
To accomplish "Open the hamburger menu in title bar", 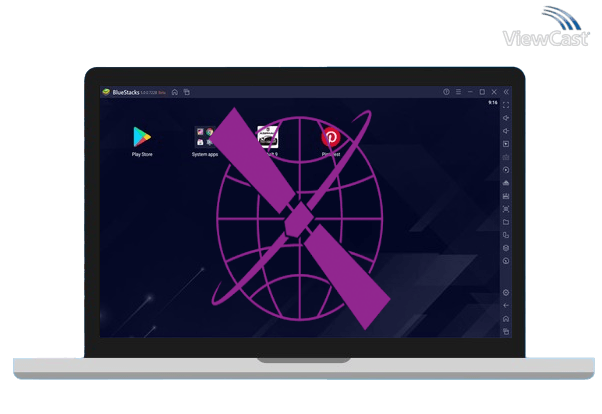I will point(458,92).
